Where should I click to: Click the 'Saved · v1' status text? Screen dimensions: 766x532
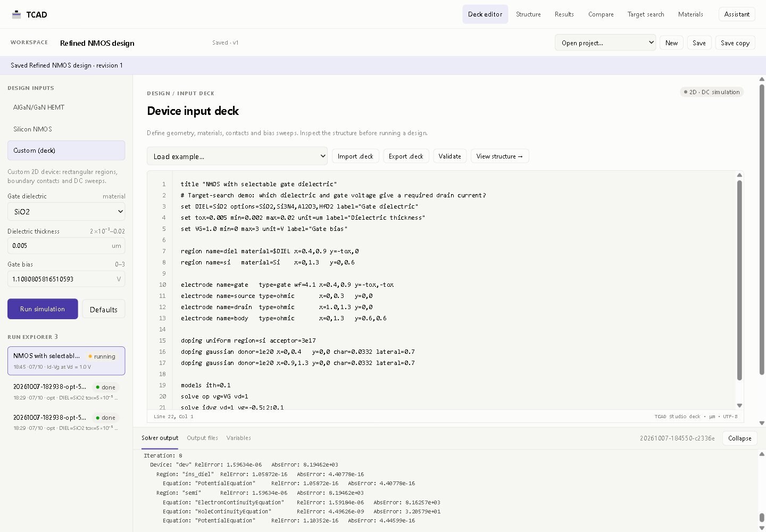pyautogui.click(x=226, y=43)
